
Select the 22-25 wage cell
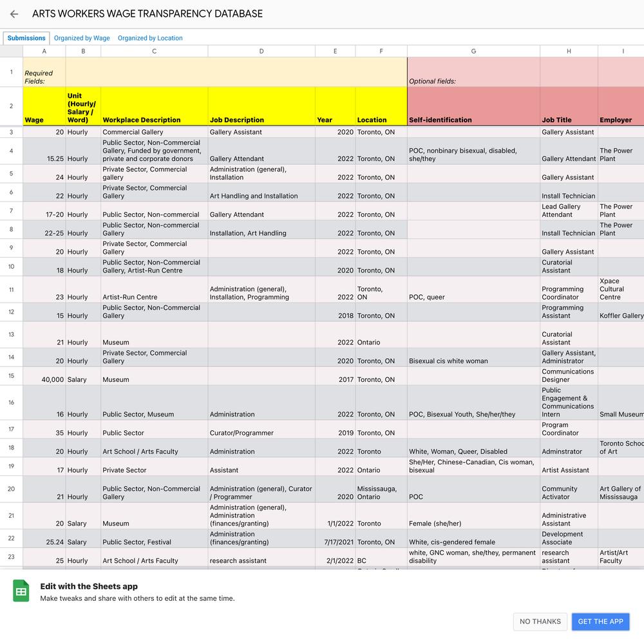pos(44,229)
